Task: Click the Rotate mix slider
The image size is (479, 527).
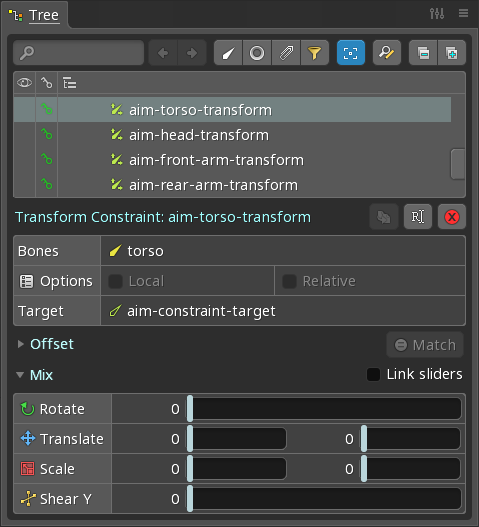Action: click(324, 409)
